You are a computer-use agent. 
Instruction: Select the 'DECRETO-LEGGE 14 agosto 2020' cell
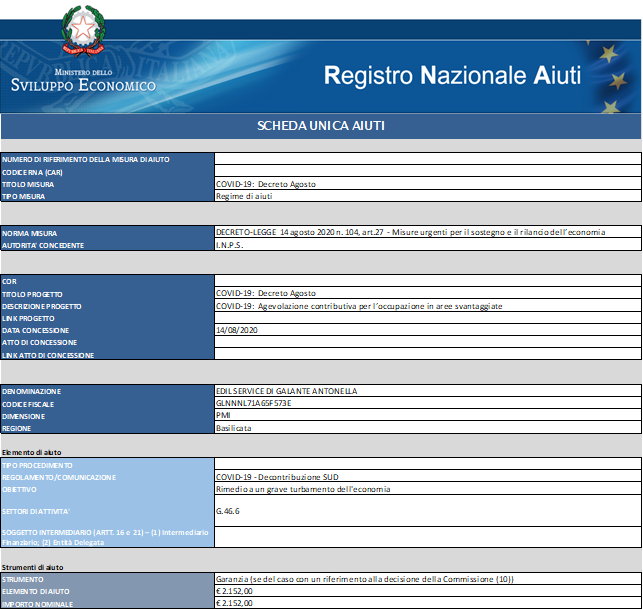[x=428, y=232]
